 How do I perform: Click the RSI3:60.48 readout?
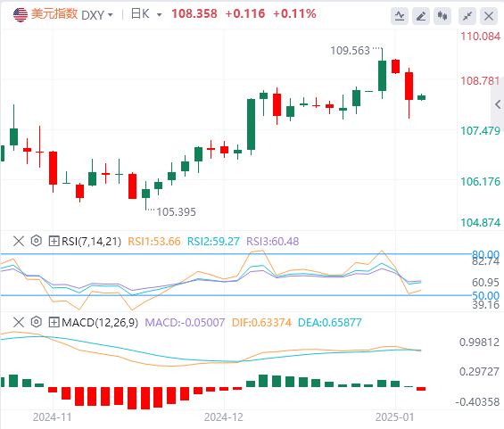(x=273, y=242)
